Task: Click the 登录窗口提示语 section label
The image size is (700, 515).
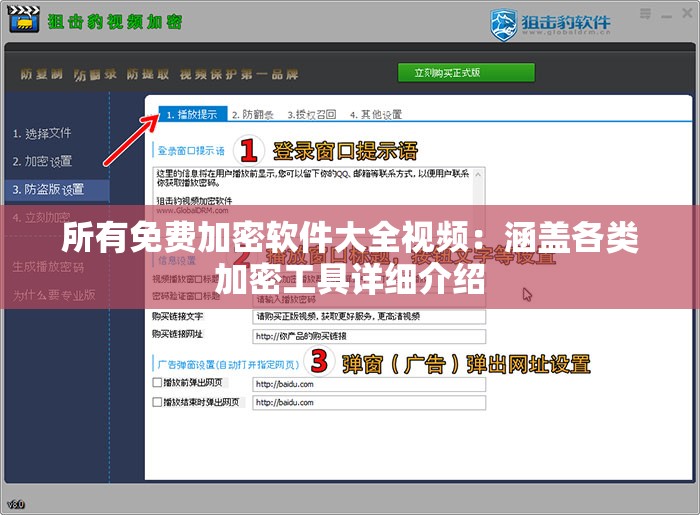Action: point(191,151)
